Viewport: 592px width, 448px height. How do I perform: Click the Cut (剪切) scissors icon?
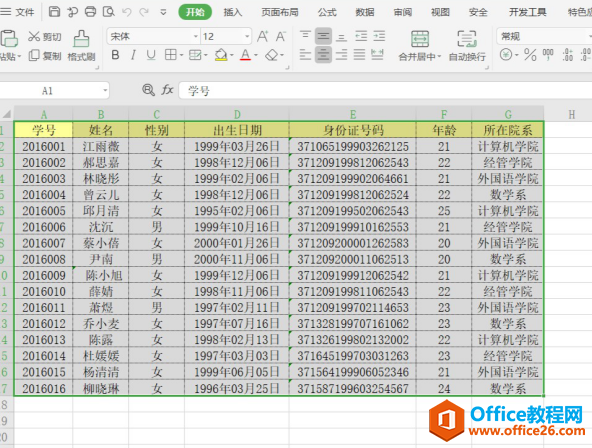click(34, 36)
